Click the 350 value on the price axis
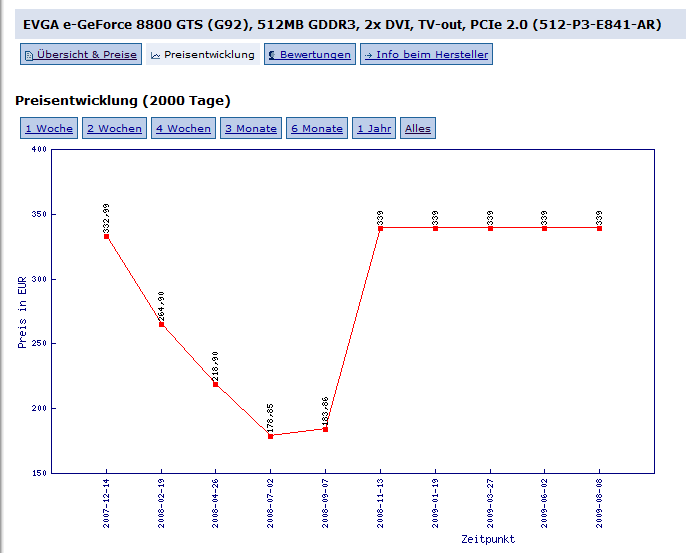 click(39, 214)
